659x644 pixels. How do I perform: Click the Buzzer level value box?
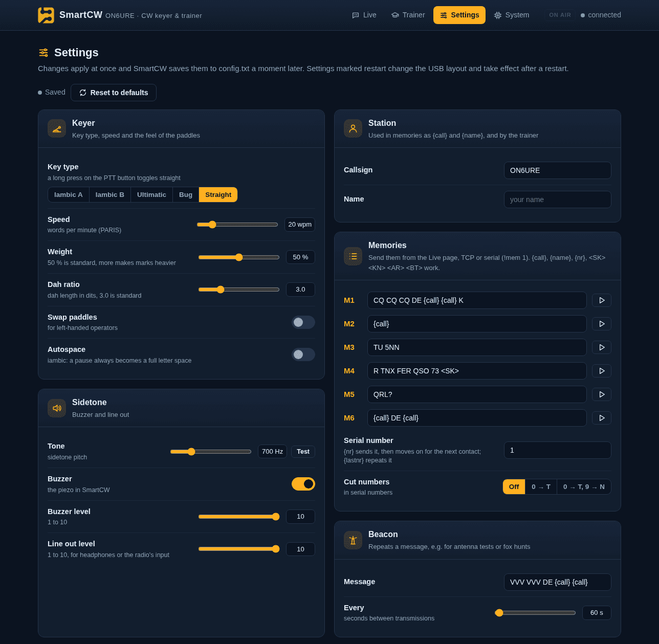[x=300, y=517]
